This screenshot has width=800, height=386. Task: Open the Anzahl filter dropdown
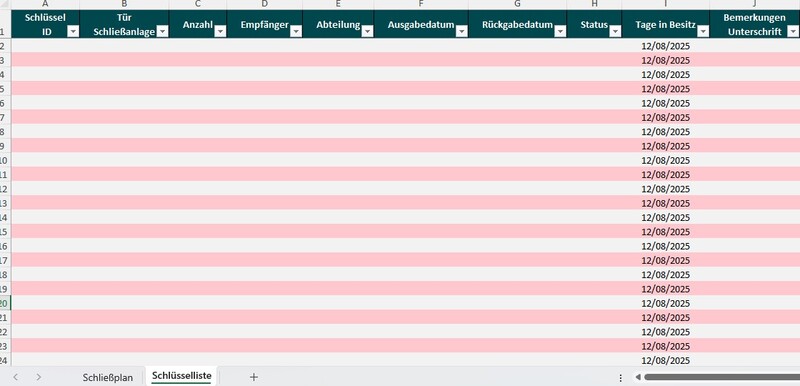220,32
